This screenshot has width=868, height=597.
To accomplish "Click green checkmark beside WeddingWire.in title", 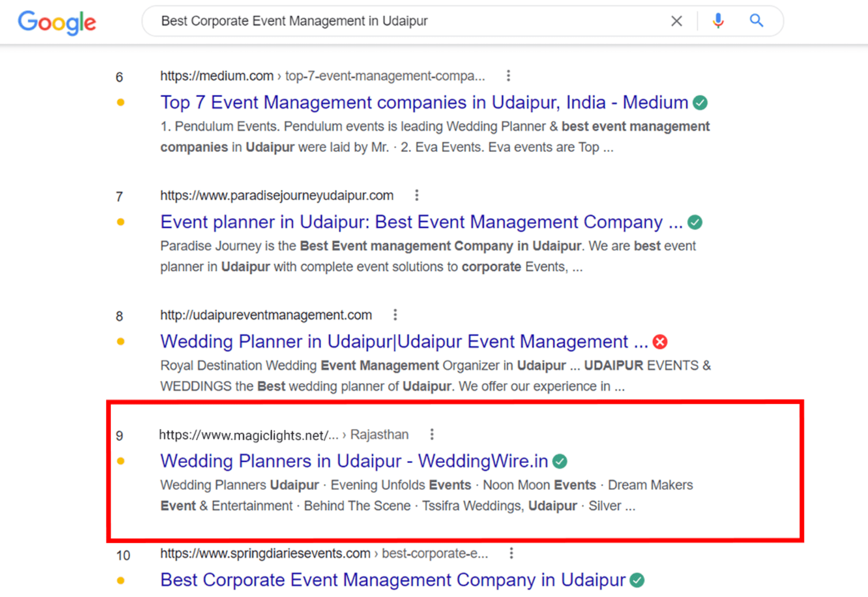I will [x=560, y=461].
